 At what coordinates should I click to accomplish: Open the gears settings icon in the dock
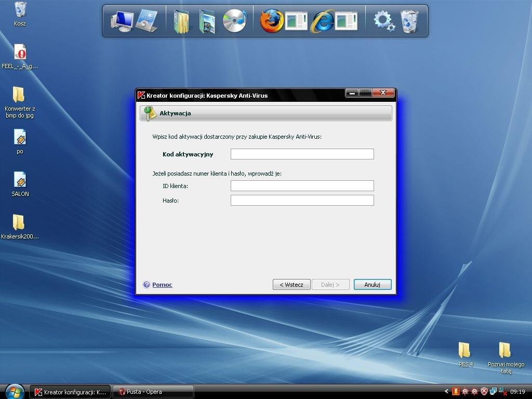(x=384, y=21)
